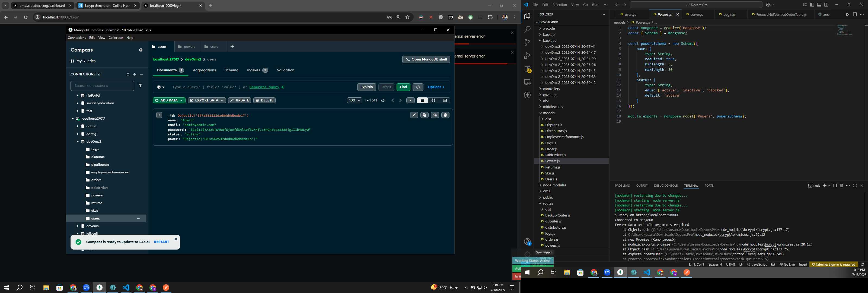This screenshot has width=868, height=293.
Task: Open Search view in VS Code activity bar
Action: tap(527, 29)
